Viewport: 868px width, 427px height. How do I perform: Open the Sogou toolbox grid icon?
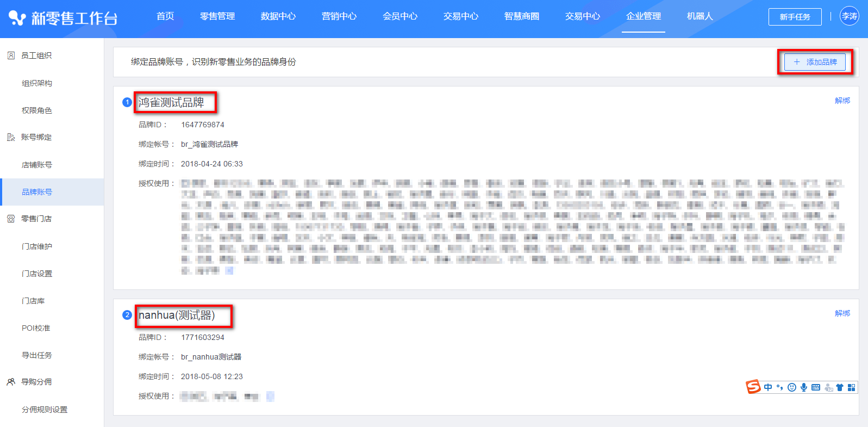pyautogui.click(x=852, y=387)
